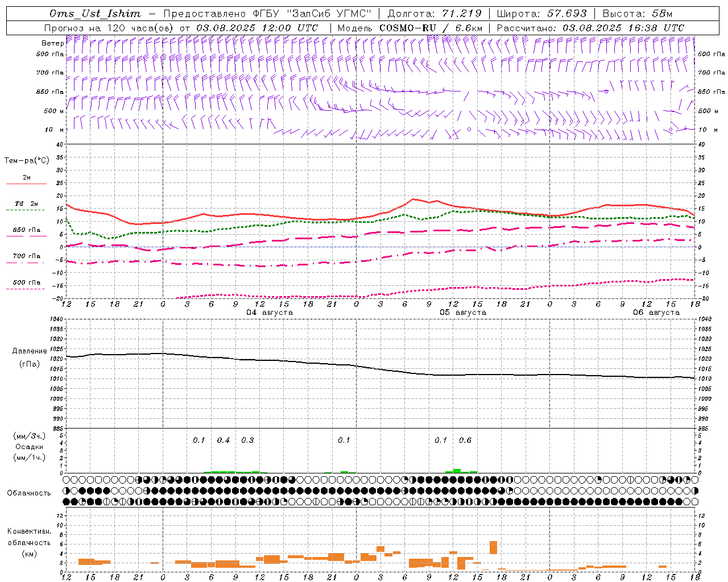
Task: Click the Долгота: 71.219 value
Action: point(435,14)
